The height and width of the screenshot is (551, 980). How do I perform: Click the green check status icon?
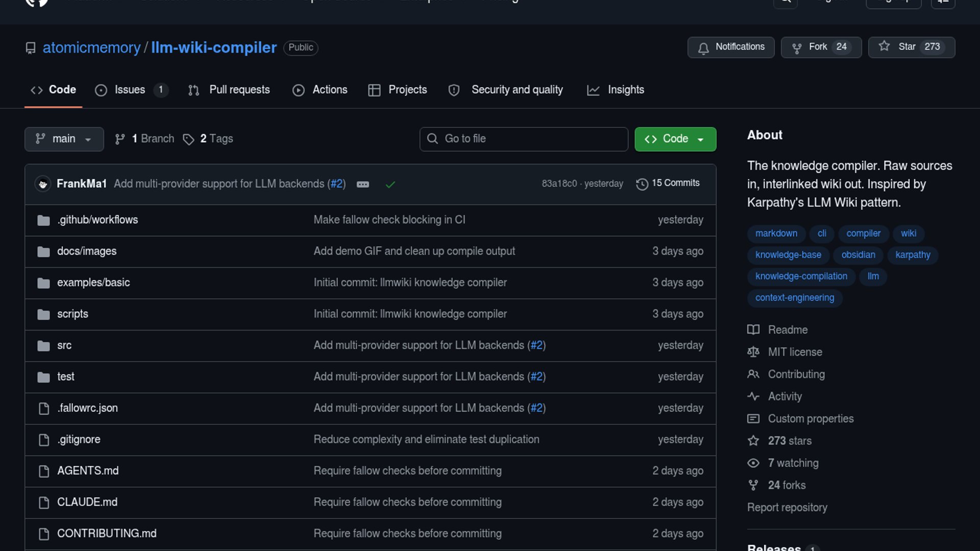click(x=390, y=184)
